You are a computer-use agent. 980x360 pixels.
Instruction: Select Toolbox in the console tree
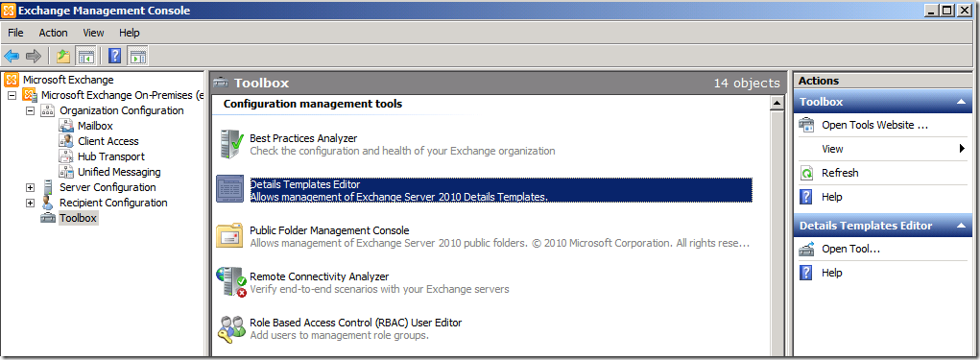[x=78, y=218]
